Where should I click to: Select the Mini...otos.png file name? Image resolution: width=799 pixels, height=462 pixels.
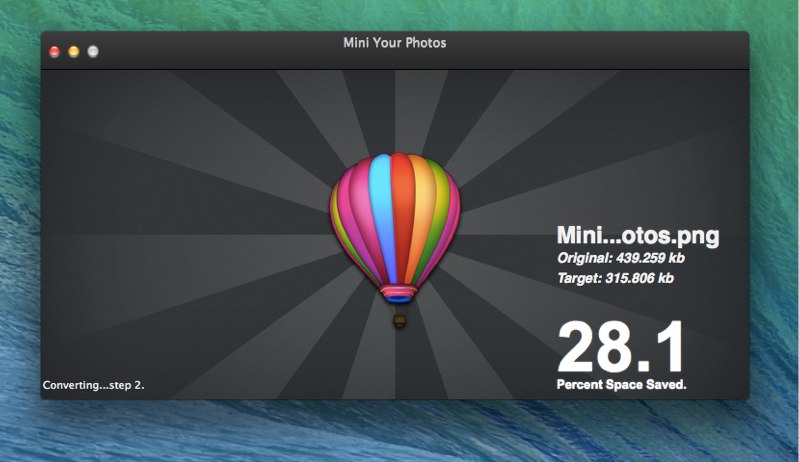638,236
